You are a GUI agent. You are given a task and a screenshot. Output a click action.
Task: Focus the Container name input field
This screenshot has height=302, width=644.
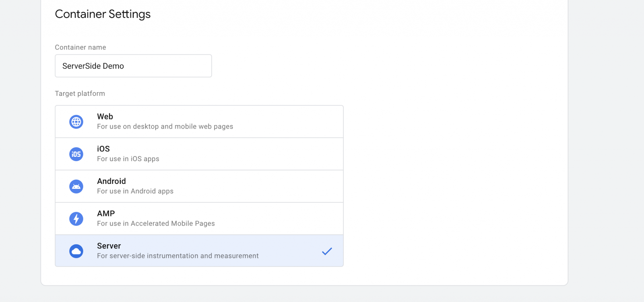(133, 66)
